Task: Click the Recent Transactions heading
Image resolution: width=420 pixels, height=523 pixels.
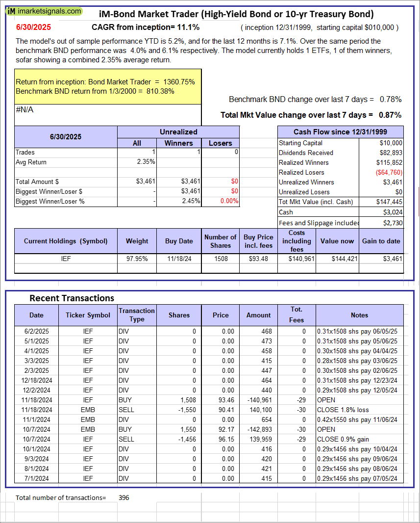Action: point(72,298)
